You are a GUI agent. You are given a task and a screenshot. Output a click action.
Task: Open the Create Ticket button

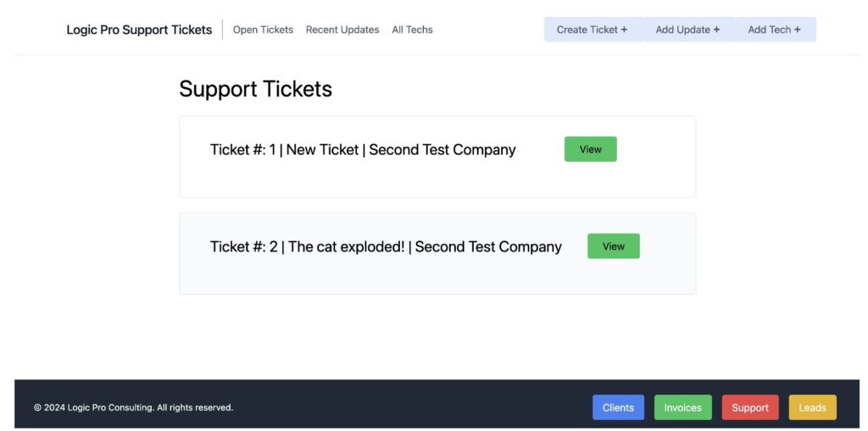point(593,30)
